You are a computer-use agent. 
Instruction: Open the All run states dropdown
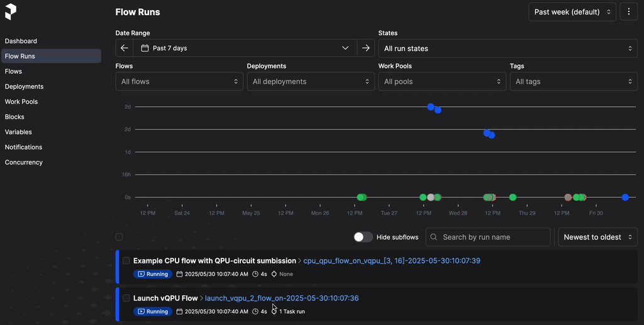[x=508, y=48]
